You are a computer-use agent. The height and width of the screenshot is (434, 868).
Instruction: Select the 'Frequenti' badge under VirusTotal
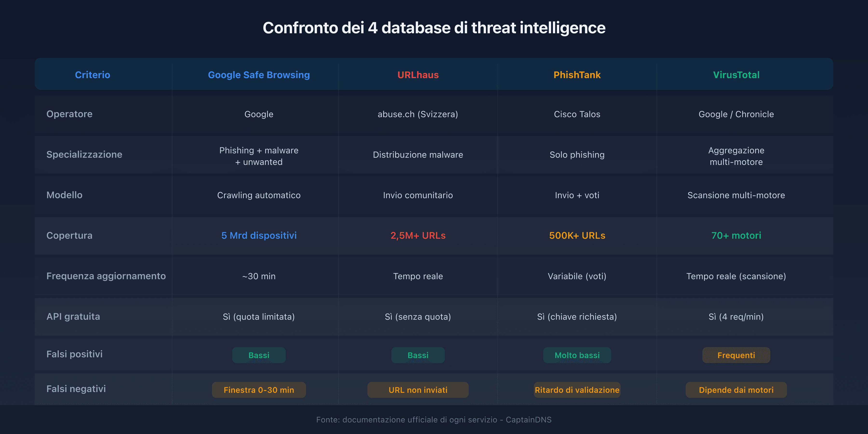coord(736,355)
